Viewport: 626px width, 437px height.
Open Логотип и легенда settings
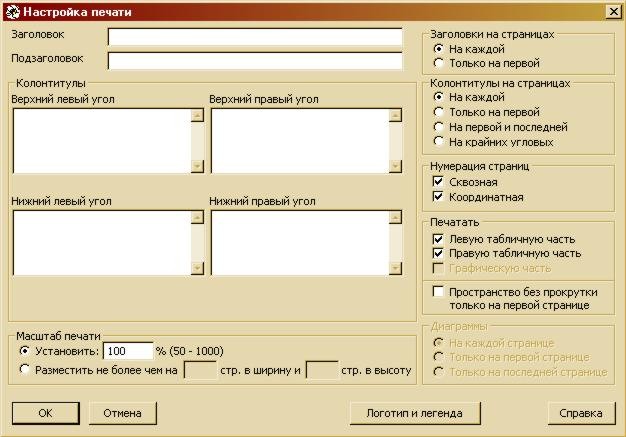point(415,413)
